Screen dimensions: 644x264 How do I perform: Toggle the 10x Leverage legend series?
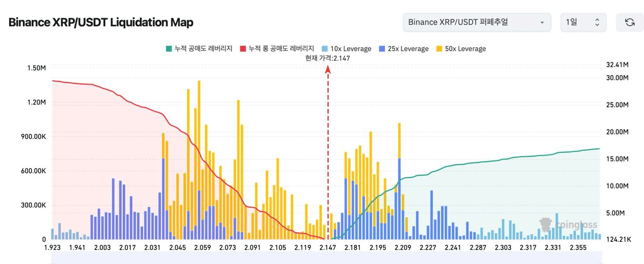(346, 49)
